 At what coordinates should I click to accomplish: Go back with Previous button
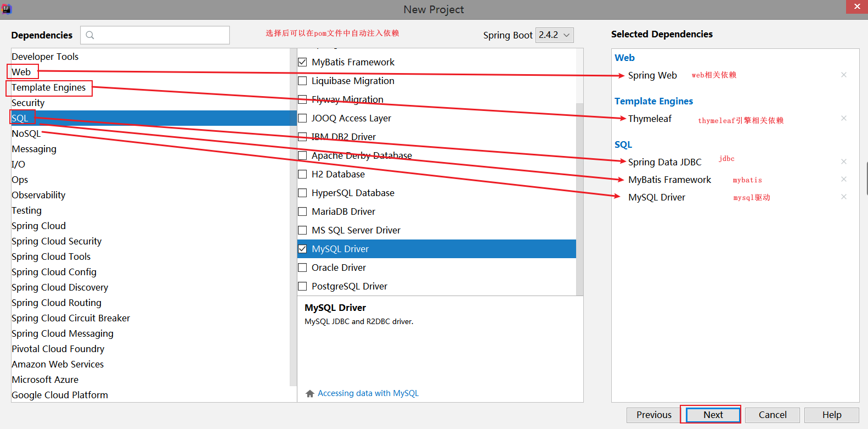click(x=654, y=415)
